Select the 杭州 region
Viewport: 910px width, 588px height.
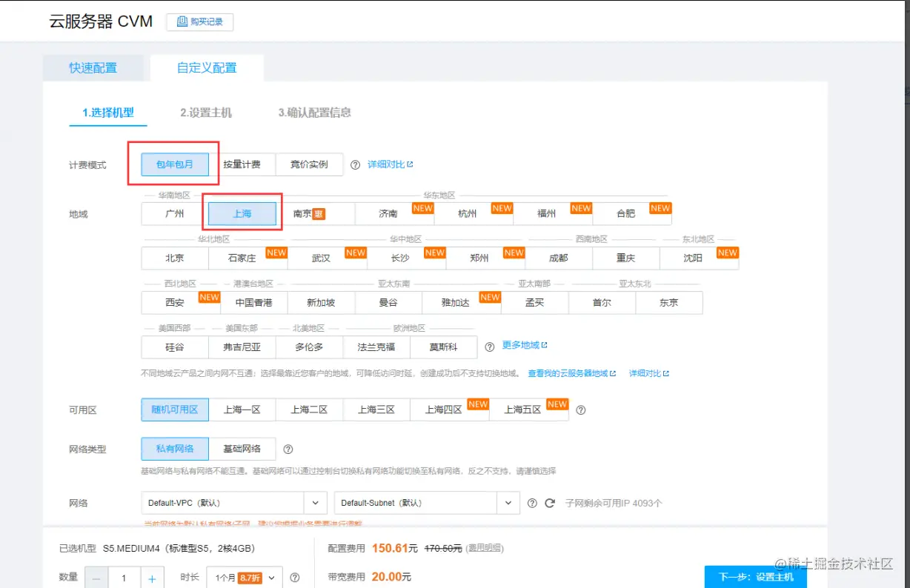[474, 213]
